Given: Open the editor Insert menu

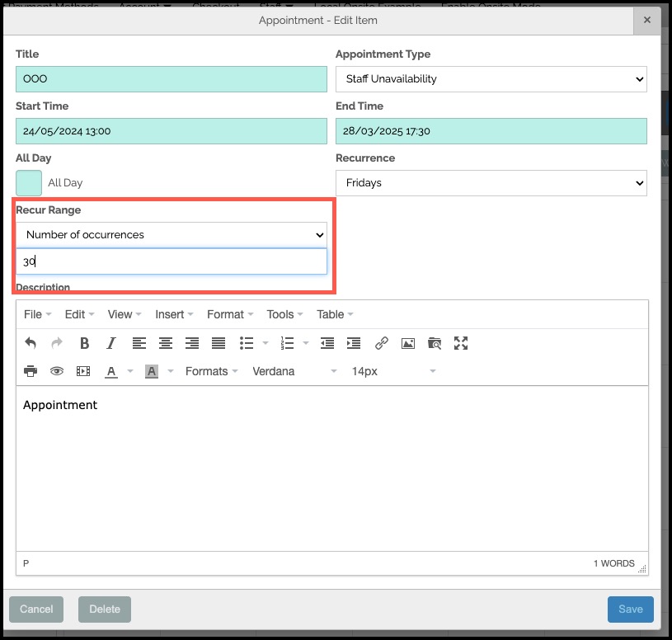Looking at the screenshot, I should point(174,314).
